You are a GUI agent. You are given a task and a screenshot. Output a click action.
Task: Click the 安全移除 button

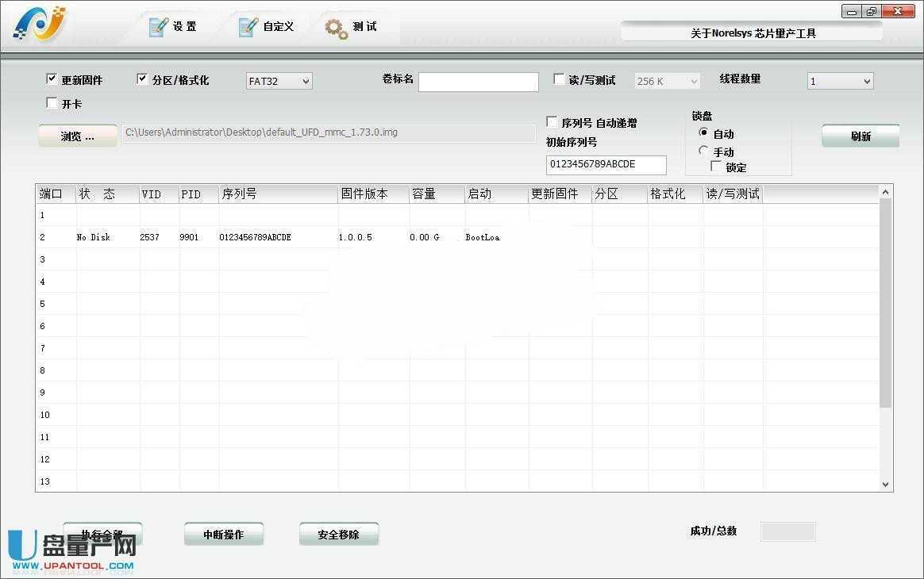click(x=338, y=535)
